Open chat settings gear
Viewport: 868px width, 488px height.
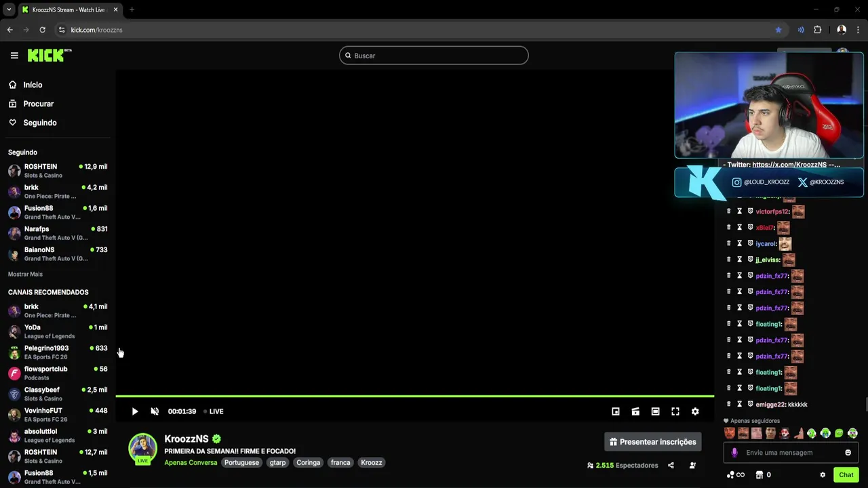click(x=823, y=475)
